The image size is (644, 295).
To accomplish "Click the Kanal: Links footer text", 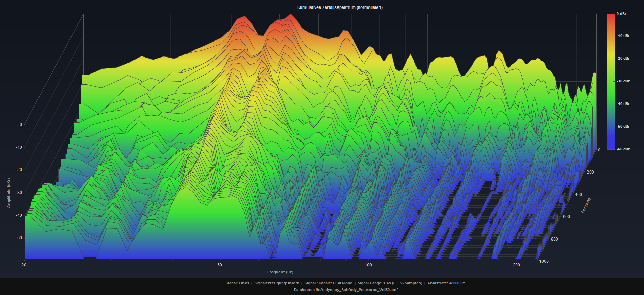I will 238,283.
